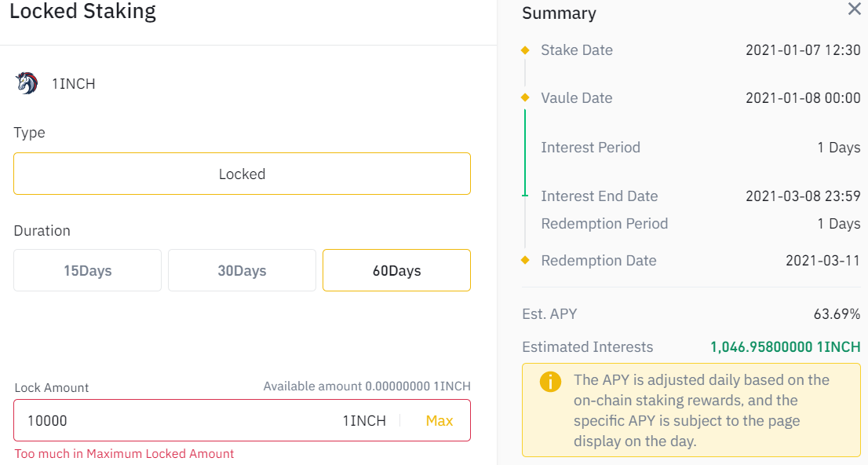868x465 pixels.
Task: Click the Interest End Date tick marker
Action: click(525, 195)
